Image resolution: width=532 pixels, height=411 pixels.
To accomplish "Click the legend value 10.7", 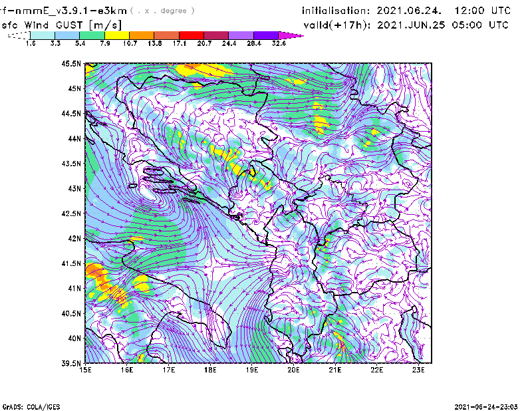I will tap(130, 43).
